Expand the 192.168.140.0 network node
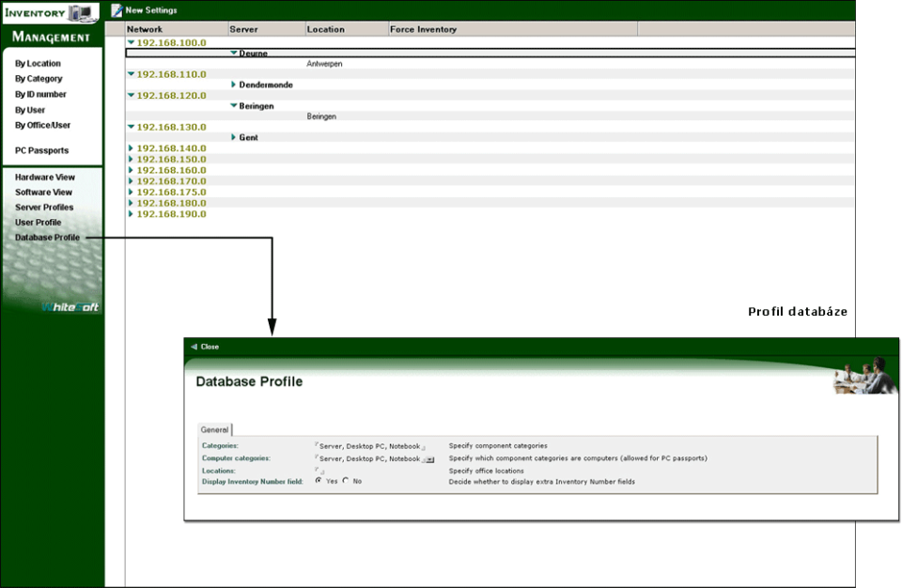902x588 pixels. [132, 148]
